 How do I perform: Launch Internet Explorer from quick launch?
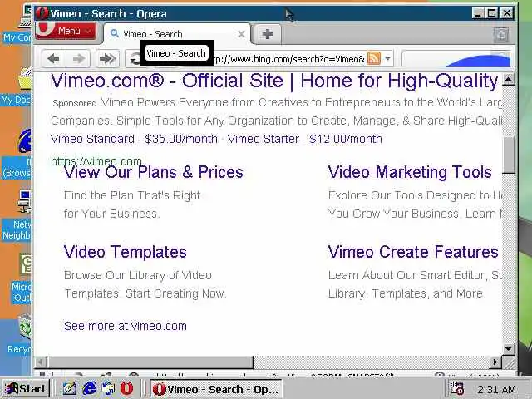click(x=89, y=388)
